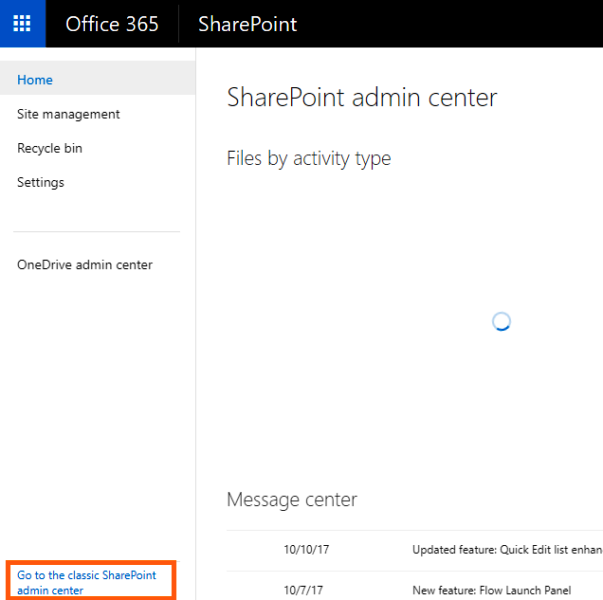Open the Updated feature Quick Edit message
The height and width of the screenshot is (600, 603).
pos(506,549)
